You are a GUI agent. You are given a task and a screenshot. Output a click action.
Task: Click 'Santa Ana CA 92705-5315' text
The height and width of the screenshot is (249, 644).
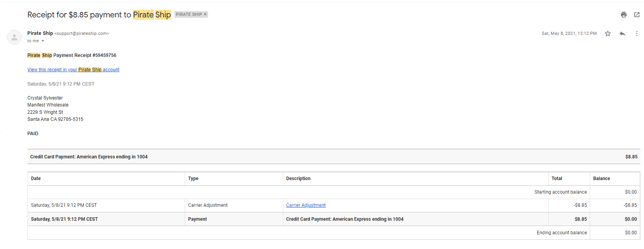[x=55, y=119]
